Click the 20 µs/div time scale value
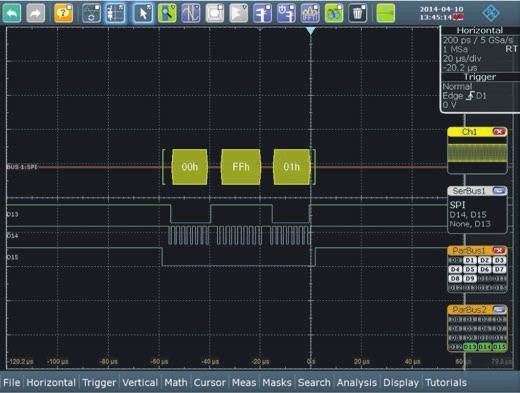Image resolution: width=520 pixels, height=393 pixels. pos(462,59)
